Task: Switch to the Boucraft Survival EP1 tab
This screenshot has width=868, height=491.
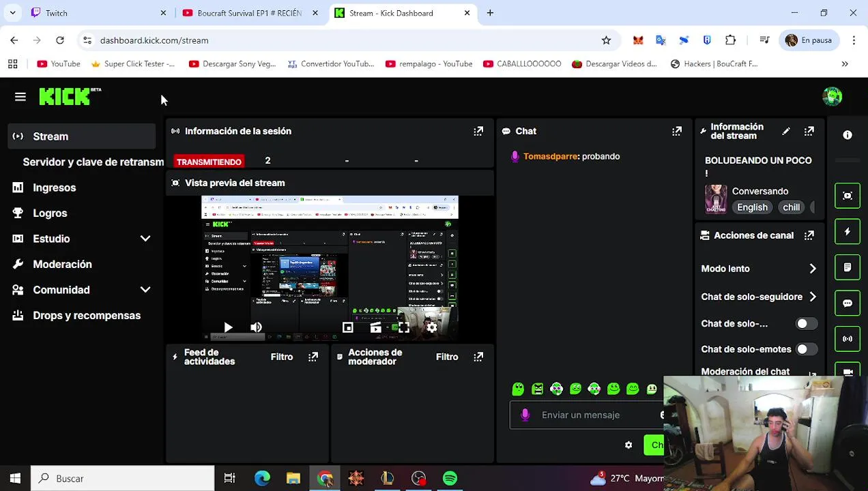Action: (x=249, y=13)
